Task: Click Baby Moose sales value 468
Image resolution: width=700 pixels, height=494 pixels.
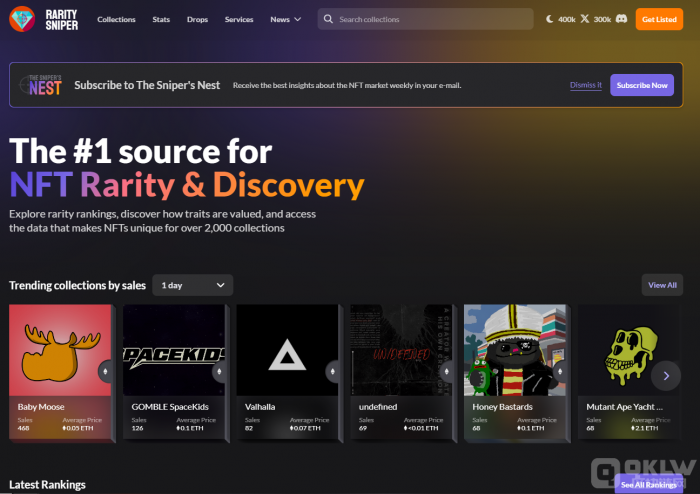Action: 23,428
